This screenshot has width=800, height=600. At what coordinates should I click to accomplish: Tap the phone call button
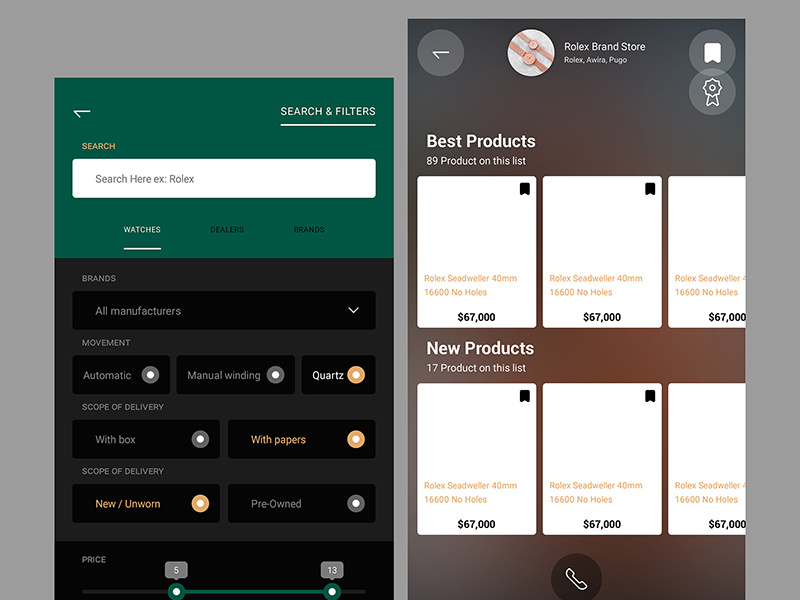pos(577,578)
